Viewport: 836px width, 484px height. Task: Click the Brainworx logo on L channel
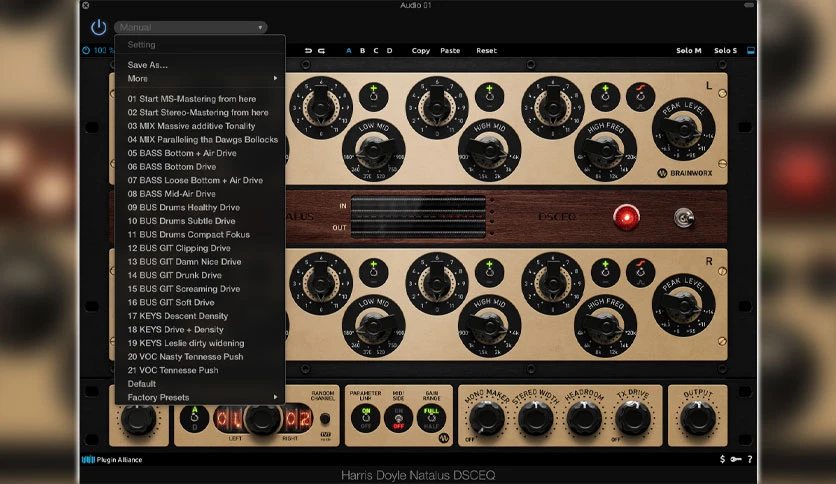(685, 173)
